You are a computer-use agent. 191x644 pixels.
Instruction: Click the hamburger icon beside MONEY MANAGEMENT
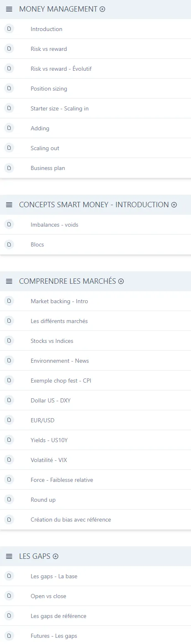(x=9, y=9)
